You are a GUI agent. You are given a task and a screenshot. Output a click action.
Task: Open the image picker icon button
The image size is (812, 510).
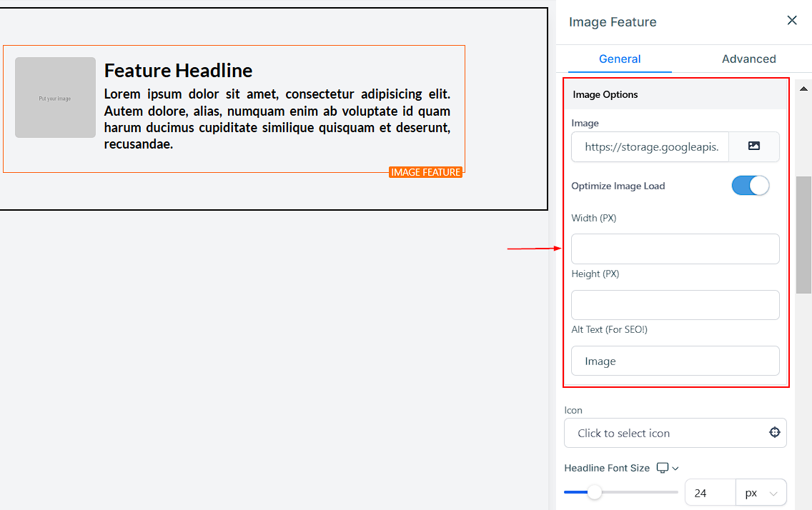753,146
